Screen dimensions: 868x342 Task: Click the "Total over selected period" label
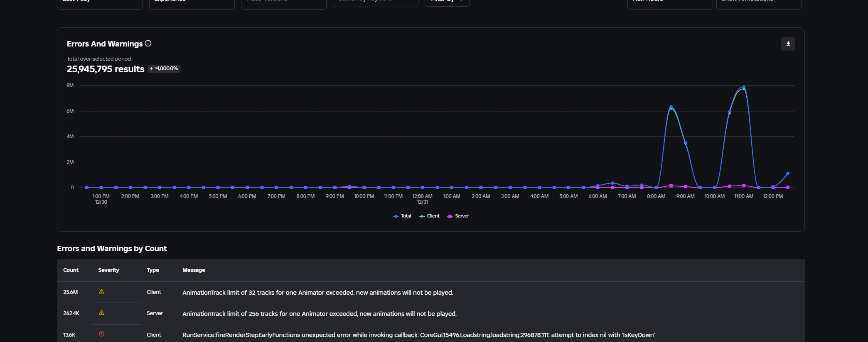tap(99, 59)
